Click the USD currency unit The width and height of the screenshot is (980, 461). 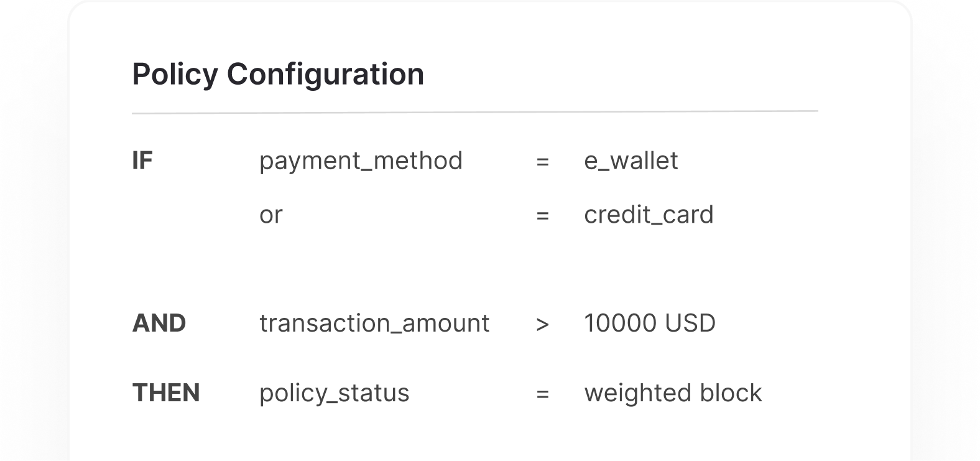690,324
